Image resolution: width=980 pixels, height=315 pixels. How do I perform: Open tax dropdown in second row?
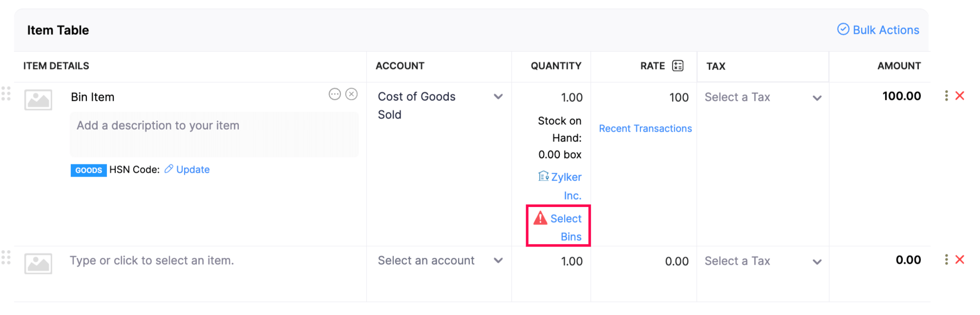point(817,262)
